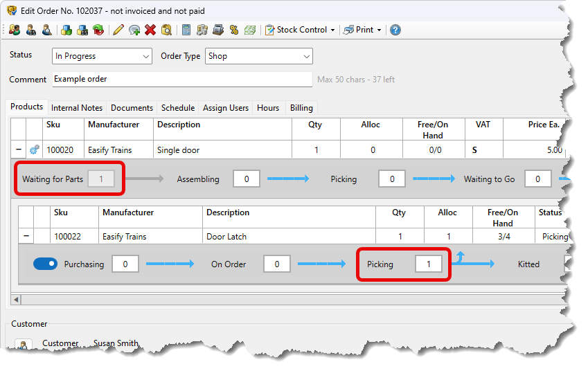This screenshot has width=588, height=371.
Task: Click the add comment speech bubble icon
Action: [134, 30]
